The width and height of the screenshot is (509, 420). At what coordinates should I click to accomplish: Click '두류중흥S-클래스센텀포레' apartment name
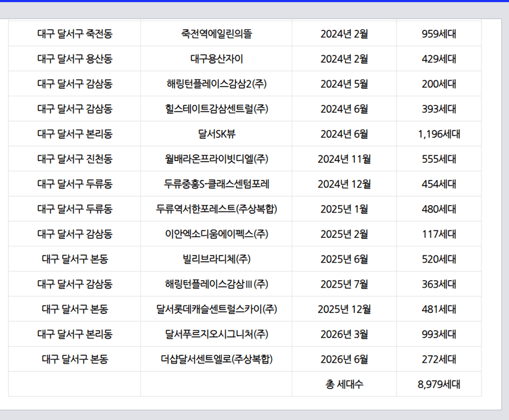pos(217,184)
